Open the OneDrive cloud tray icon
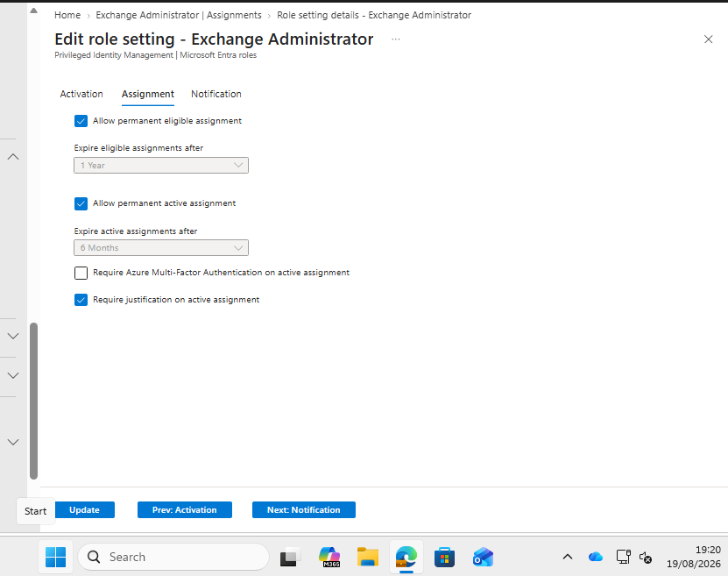This screenshot has width=728, height=576. pos(595,557)
